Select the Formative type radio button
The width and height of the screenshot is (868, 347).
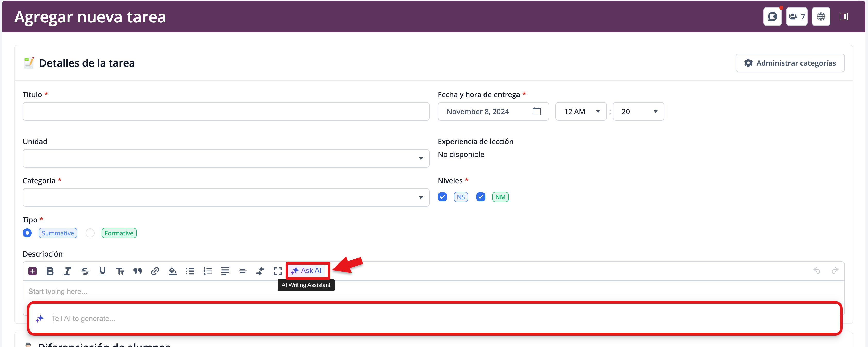[90, 233]
